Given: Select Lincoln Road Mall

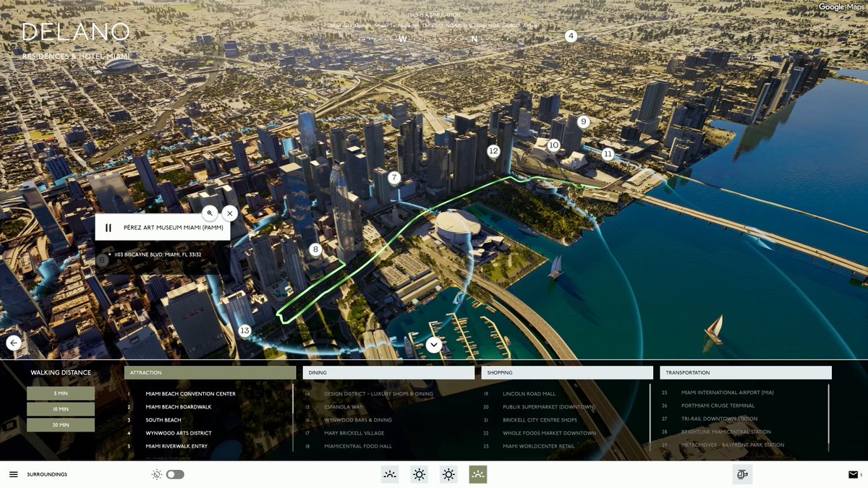Looking at the screenshot, I should point(529,394).
